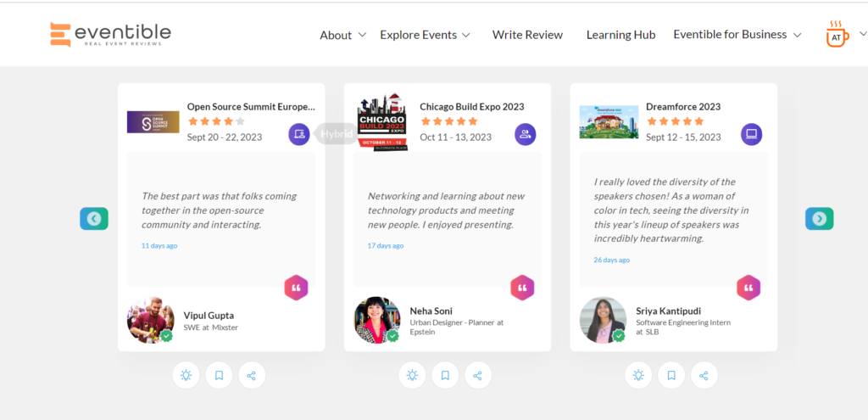
Task: Open the Learning Hub link
Action: click(x=620, y=35)
